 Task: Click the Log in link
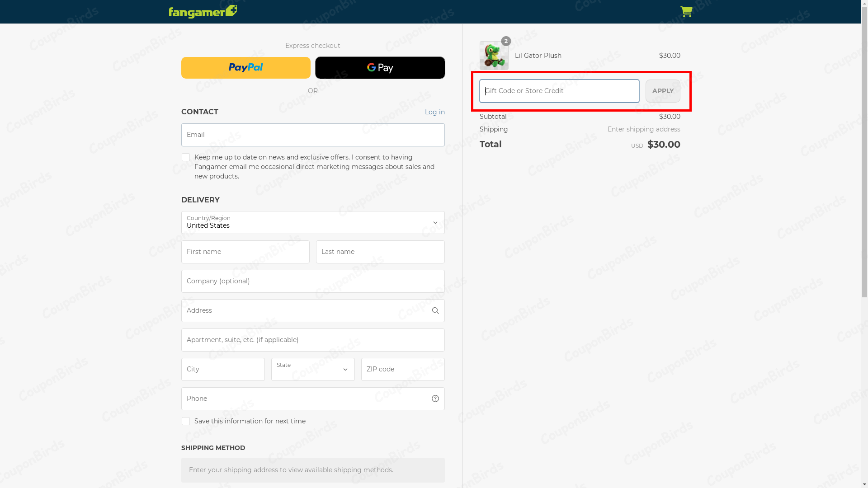434,112
